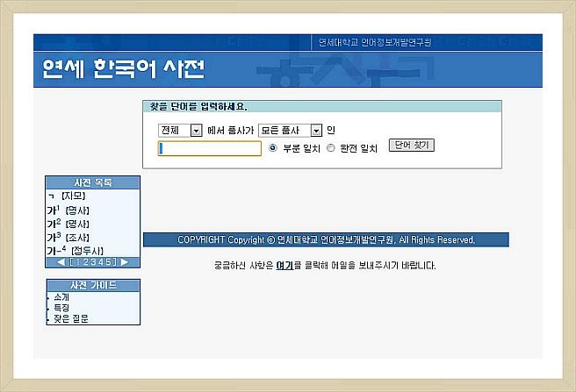Open the 전체 dropdown
The height and width of the screenshot is (392, 576).
180,131
